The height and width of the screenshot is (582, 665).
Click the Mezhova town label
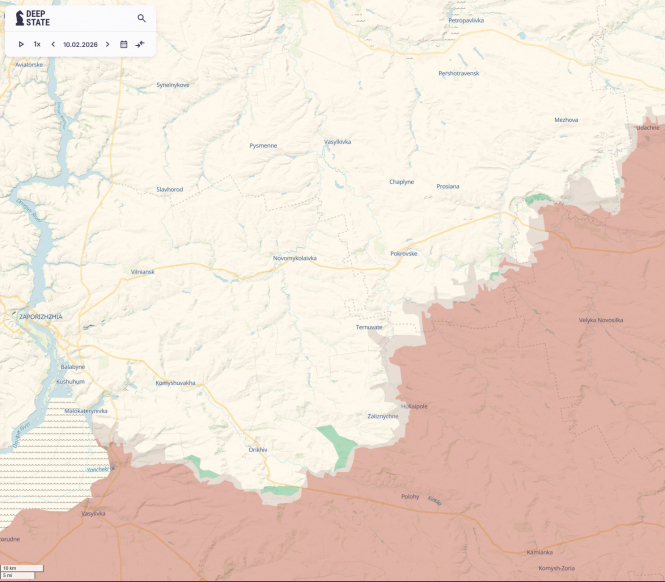pos(566,120)
